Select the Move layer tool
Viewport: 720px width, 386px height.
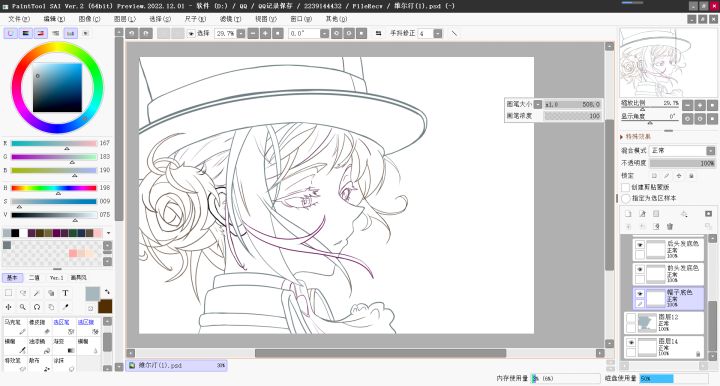9,307
